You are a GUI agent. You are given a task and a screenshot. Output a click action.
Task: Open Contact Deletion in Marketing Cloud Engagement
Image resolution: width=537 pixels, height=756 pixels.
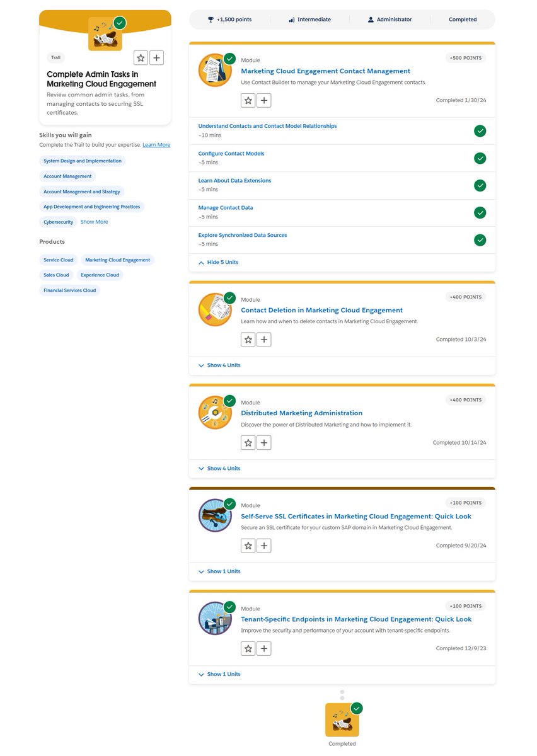[x=321, y=310]
